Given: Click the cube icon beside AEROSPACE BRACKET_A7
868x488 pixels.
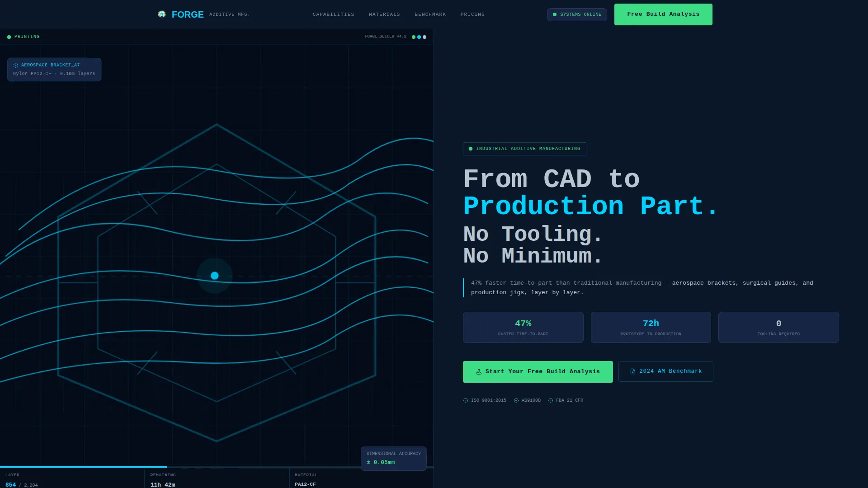Looking at the screenshot, I should coord(16,66).
